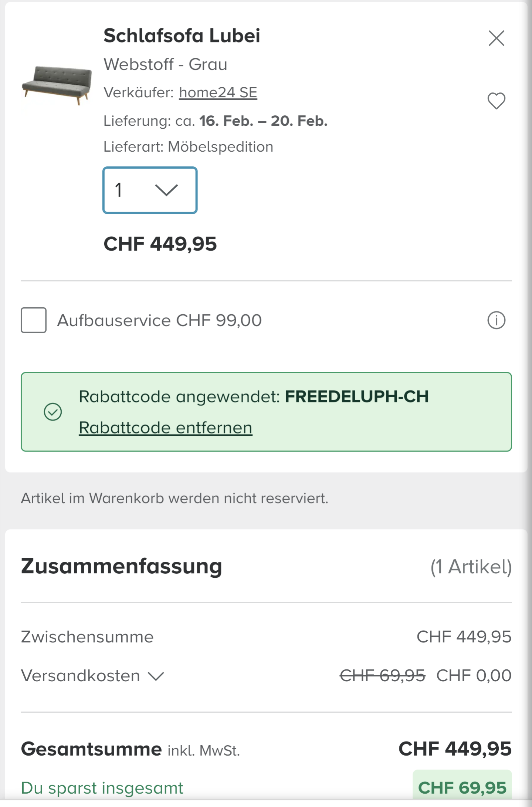
Task: Click the Du sparst insgesamt text
Action: tap(102, 788)
